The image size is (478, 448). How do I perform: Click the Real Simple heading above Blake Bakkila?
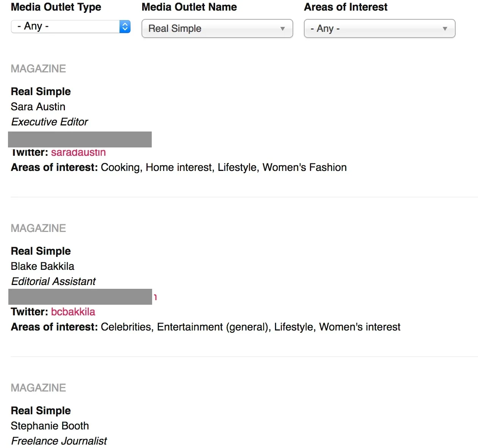point(41,251)
